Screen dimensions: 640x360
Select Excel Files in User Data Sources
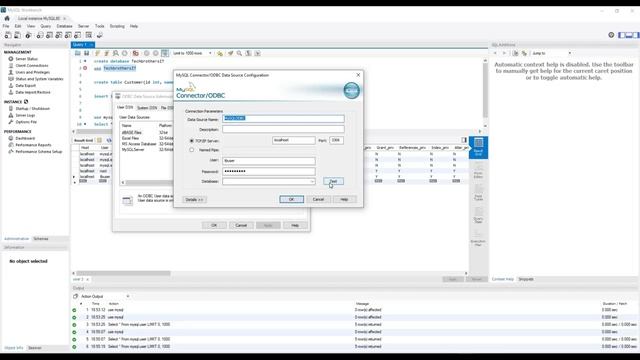pos(130,138)
